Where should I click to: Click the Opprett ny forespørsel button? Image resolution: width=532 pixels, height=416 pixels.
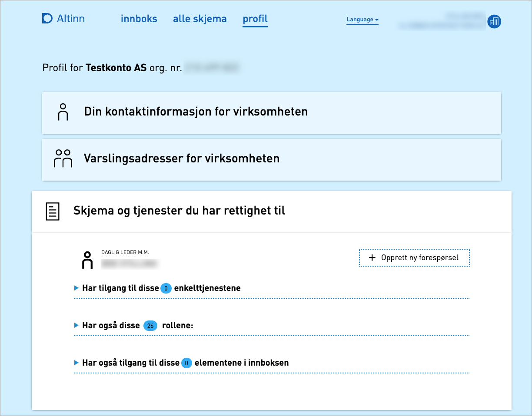tap(414, 258)
